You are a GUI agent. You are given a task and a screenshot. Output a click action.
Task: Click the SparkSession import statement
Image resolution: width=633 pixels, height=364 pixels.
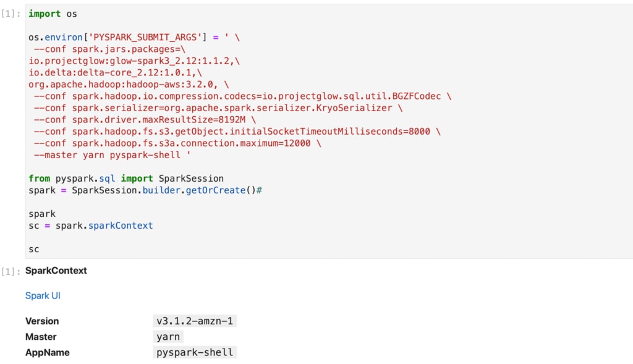tap(126, 179)
